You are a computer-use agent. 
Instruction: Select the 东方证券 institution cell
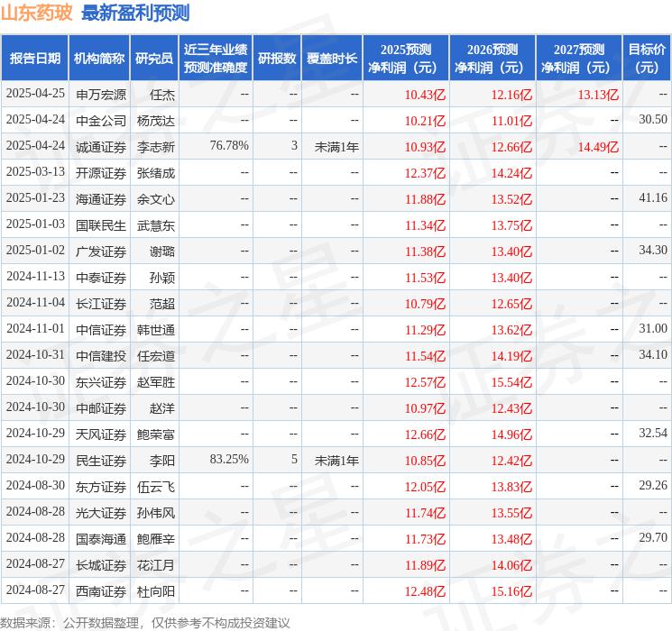(x=101, y=487)
